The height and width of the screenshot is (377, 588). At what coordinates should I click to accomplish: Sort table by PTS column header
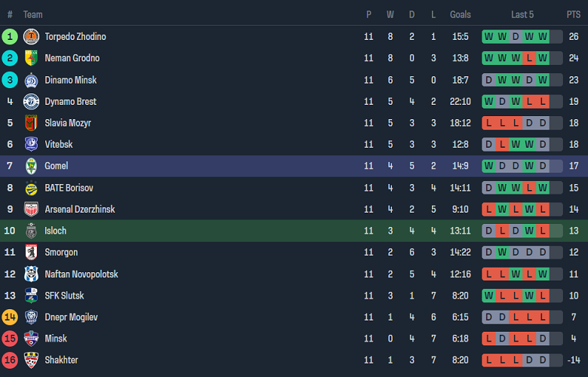[x=573, y=14]
